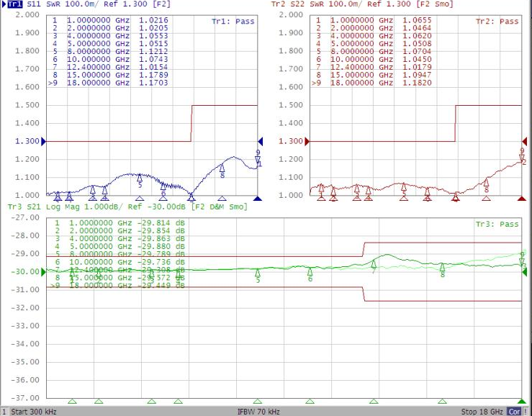
Task: Click the Start 300 kHz field
Action: [x=32, y=412]
